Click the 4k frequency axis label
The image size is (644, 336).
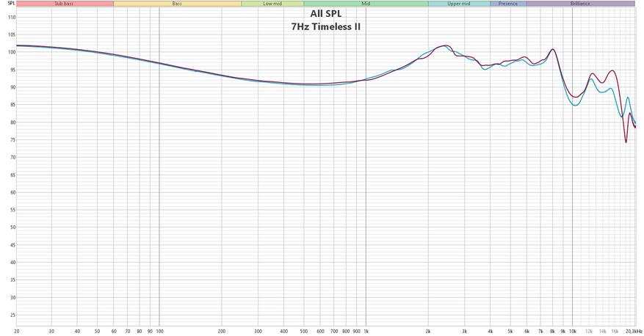pos(490,331)
